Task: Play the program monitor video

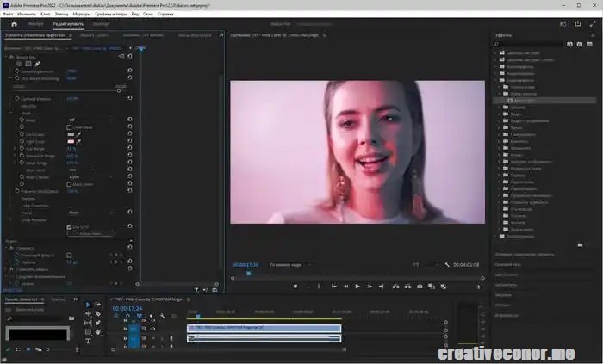Action: click(357, 287)
